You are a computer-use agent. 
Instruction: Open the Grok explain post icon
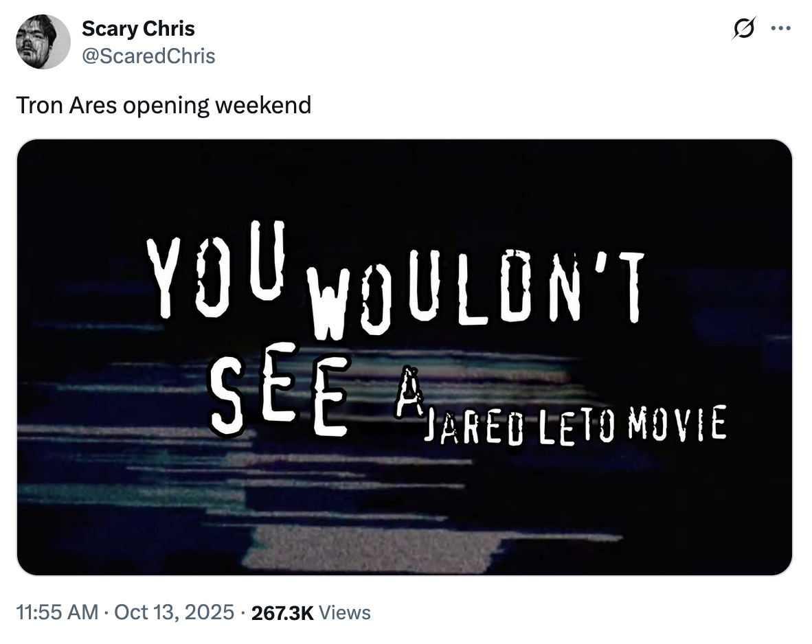coord(745,30)
